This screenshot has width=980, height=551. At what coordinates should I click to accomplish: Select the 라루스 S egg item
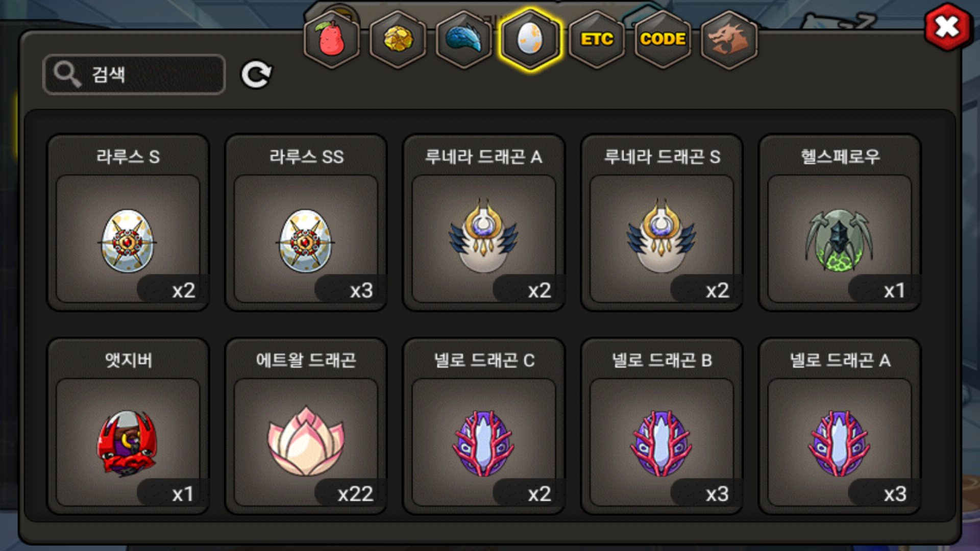(x=128, y=222)
